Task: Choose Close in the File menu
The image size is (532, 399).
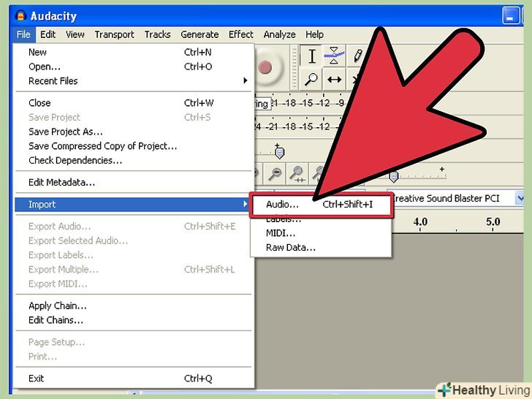Action: 134,103
